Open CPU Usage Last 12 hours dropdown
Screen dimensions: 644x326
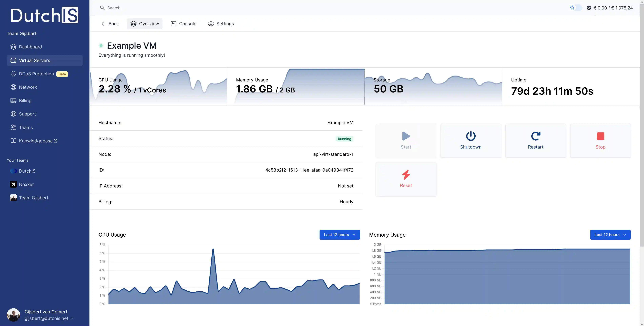pyautogui.click(x=340, y=235)
